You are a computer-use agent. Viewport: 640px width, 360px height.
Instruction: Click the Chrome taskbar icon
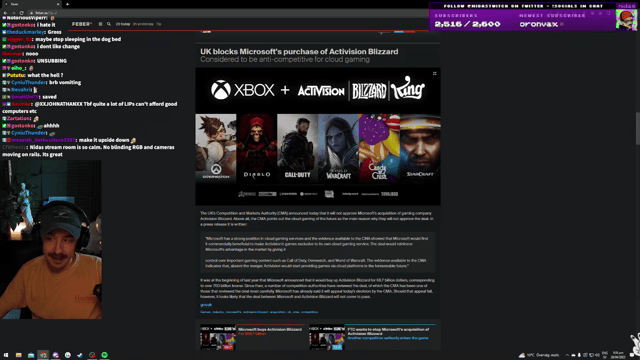point(43,355)
